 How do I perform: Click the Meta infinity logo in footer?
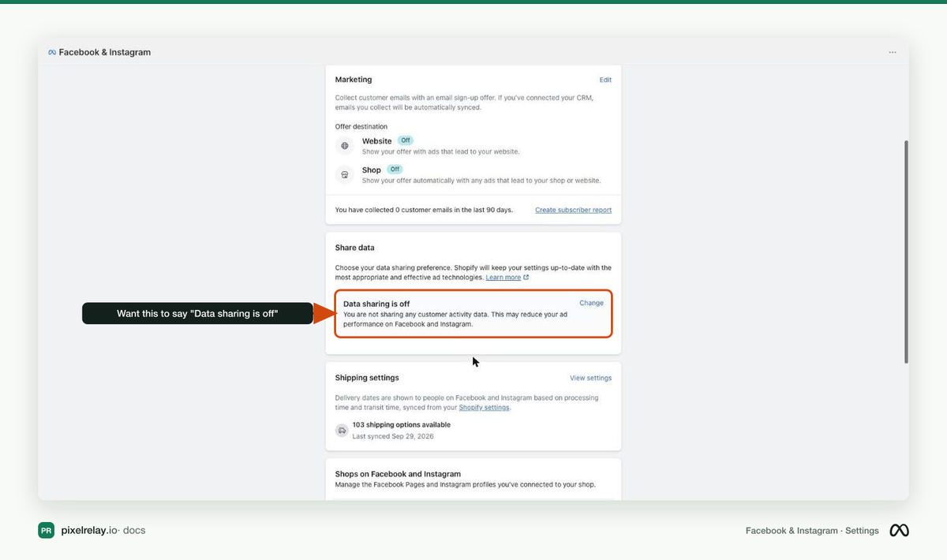900,531
